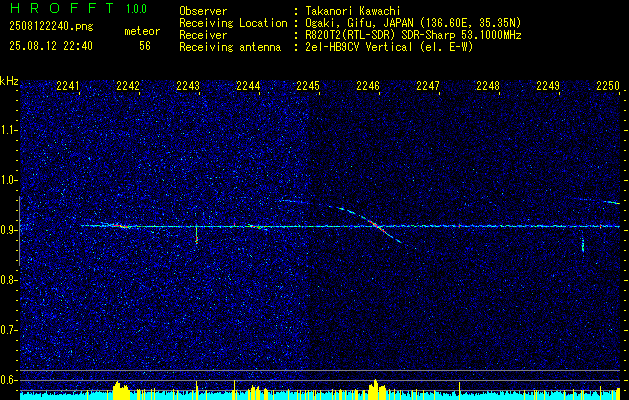Click the date and time 25.08.12 22:40
Screen dimensions: 629x400
[51, 46]
